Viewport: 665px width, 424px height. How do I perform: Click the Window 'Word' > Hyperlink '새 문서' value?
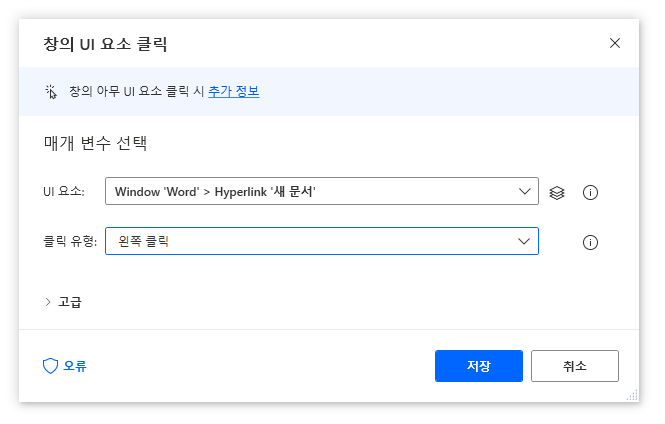[x=215, y=192]
